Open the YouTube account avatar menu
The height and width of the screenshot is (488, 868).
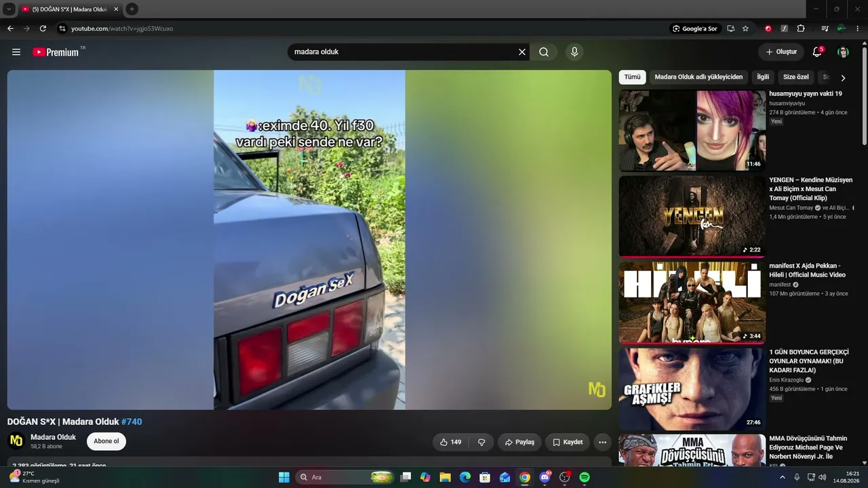pyautogui.click(x=843, y=52)
